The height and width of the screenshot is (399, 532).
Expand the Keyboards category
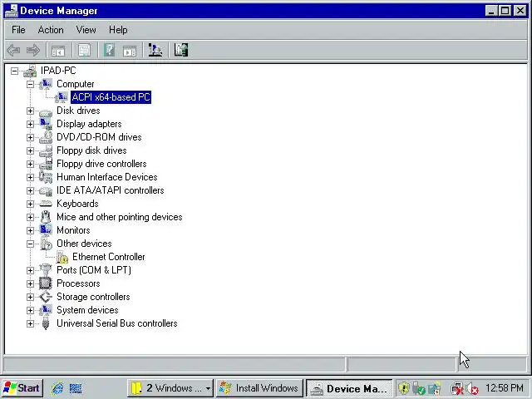click(30, 204)
